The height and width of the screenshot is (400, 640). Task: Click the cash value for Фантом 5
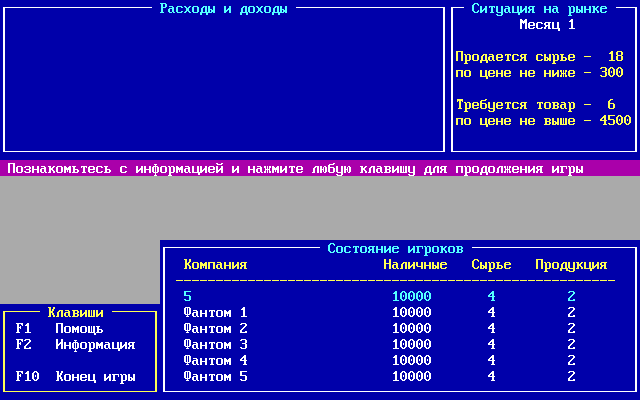point(411,376)
